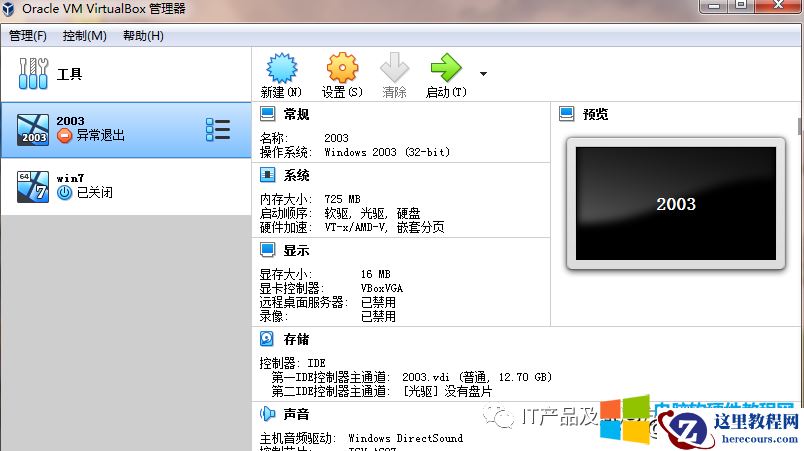
Task: Expand the Start button dropdown arrow
Action: point(483,74)
